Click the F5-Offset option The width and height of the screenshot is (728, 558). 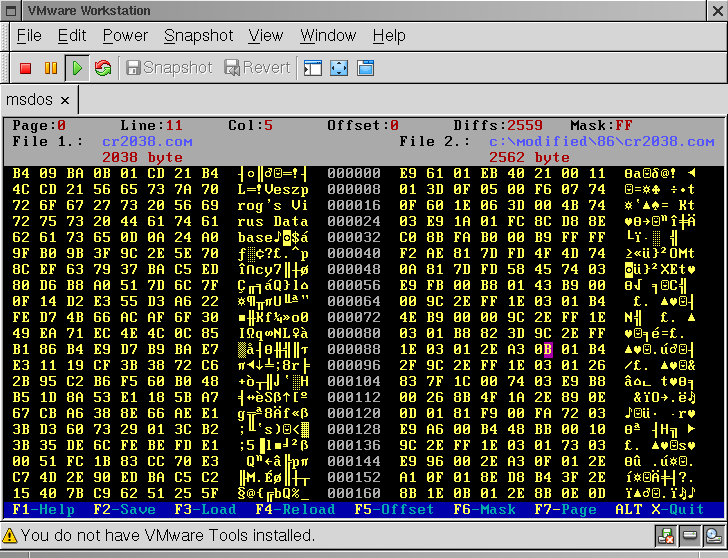[x=394, y=509]
